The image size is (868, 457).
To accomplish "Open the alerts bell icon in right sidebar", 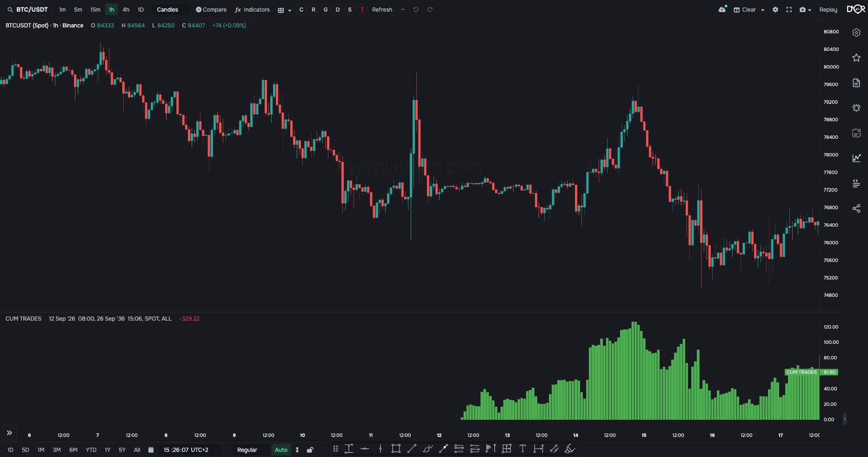I will point(856,108).
